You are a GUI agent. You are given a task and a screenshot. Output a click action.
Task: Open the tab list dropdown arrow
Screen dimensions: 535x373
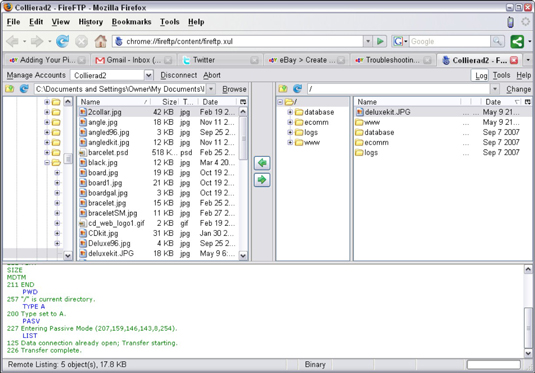(x=528, y=60)
